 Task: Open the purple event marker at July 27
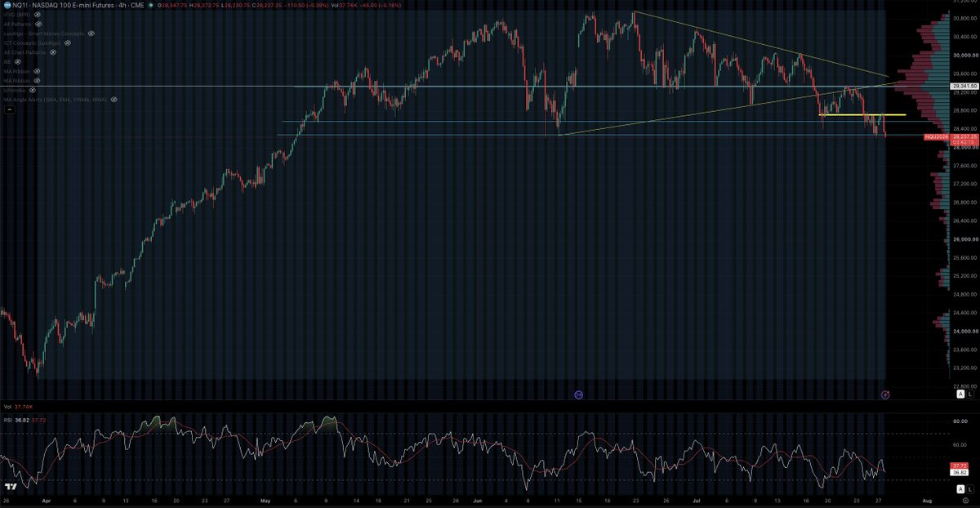[885, 394]
